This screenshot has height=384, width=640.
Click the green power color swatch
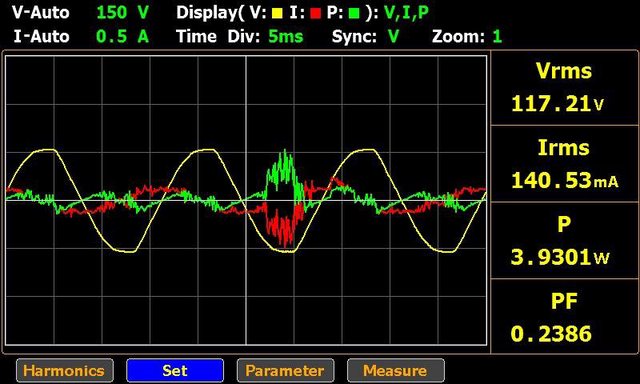tap(354, 13)
